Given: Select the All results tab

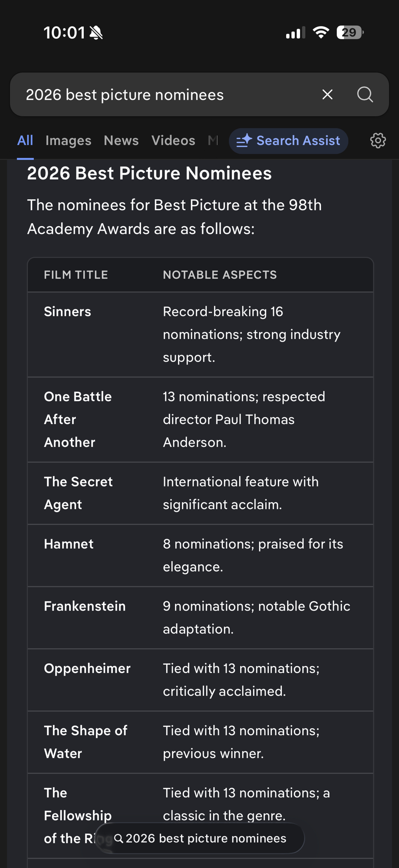Looking at the screenshot, I should [25, 141].
